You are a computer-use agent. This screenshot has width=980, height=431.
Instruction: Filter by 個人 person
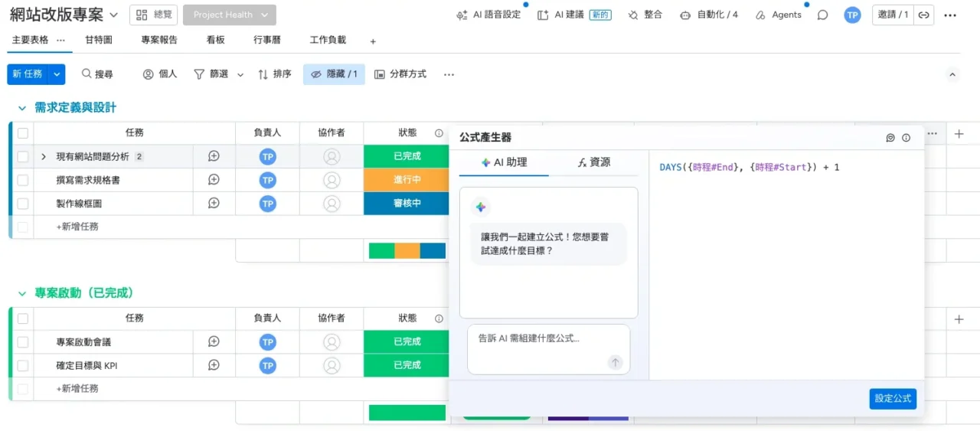tap(160, 74)
